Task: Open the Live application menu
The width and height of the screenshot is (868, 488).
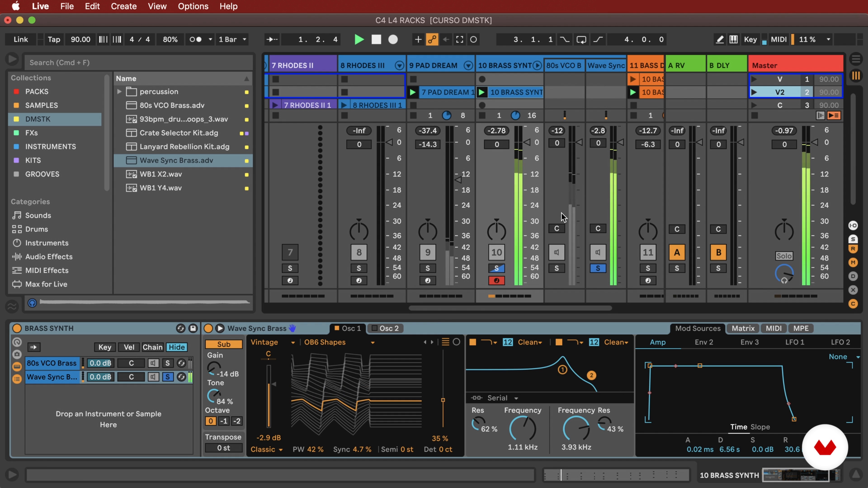Action: [40, 6]
